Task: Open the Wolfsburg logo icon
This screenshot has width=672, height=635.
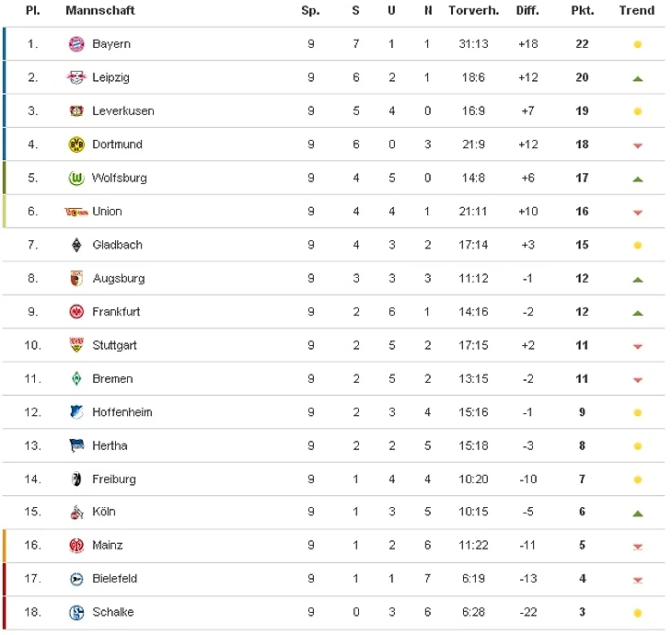Action: click(76, 179)
